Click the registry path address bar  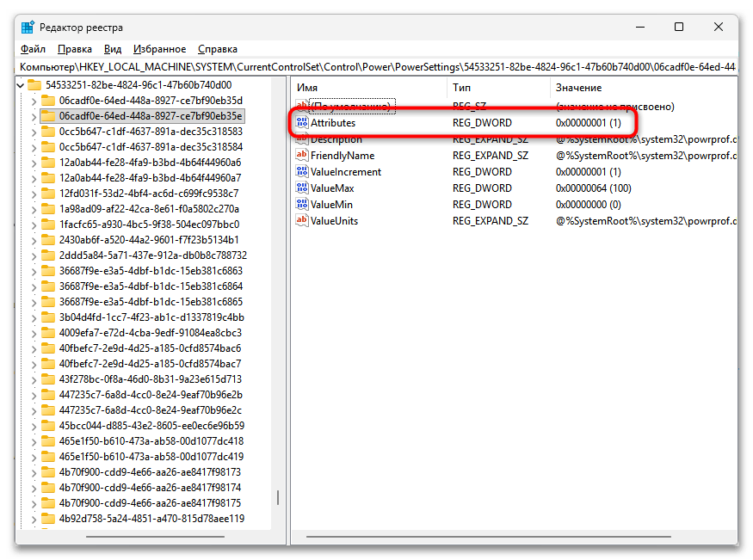[x=377, y=67]
